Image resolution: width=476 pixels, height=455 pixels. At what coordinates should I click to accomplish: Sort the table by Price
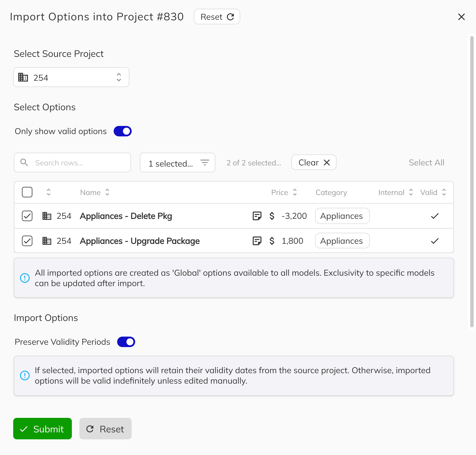295,192
